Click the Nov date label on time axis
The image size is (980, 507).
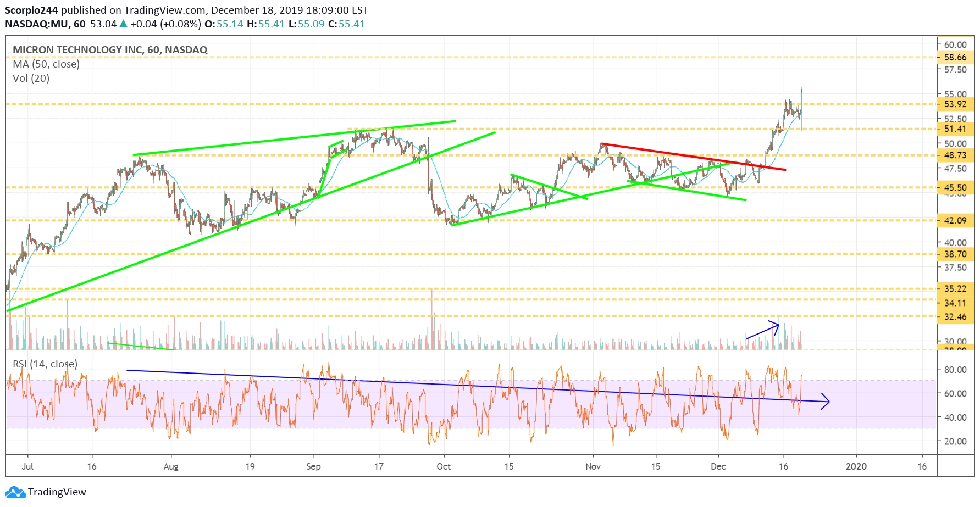click(593, 466)
